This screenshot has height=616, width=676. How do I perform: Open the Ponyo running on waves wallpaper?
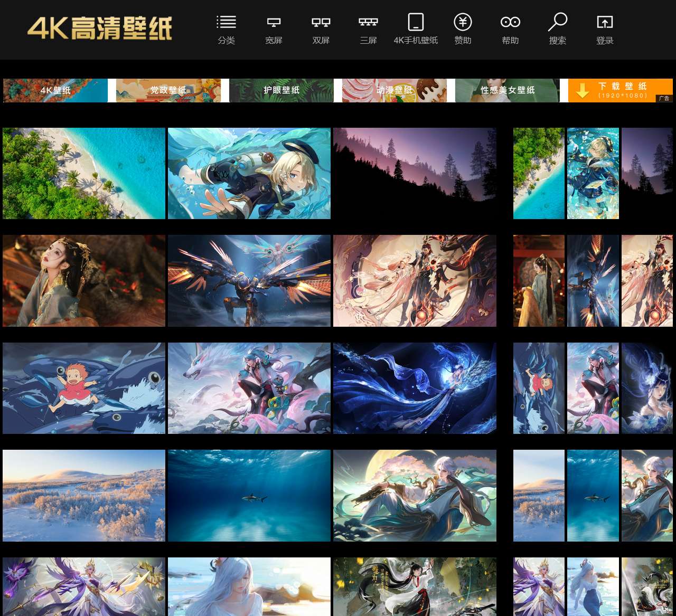(84, 388)
